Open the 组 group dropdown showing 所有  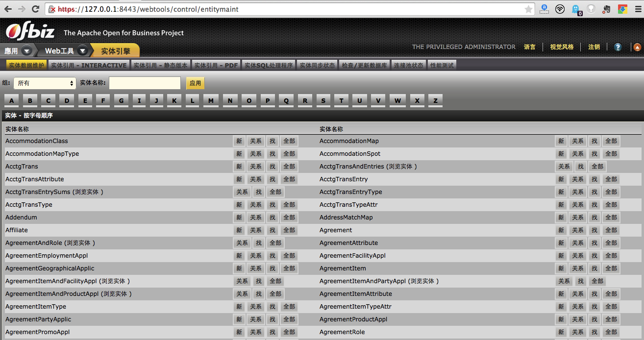(x=45, y=83)
